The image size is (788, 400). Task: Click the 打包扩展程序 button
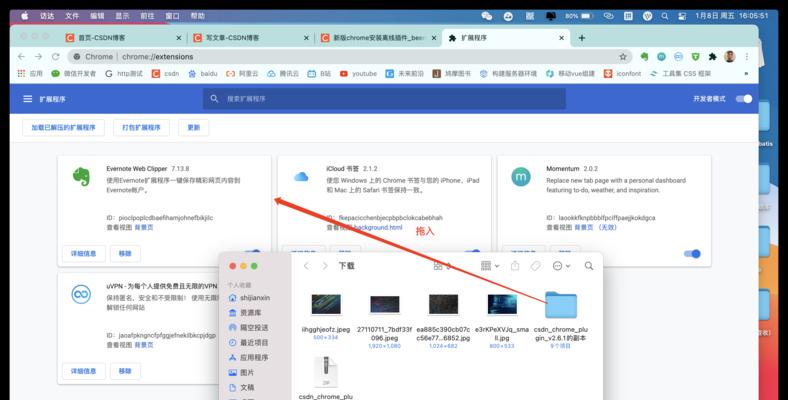[x=141, y=128]
